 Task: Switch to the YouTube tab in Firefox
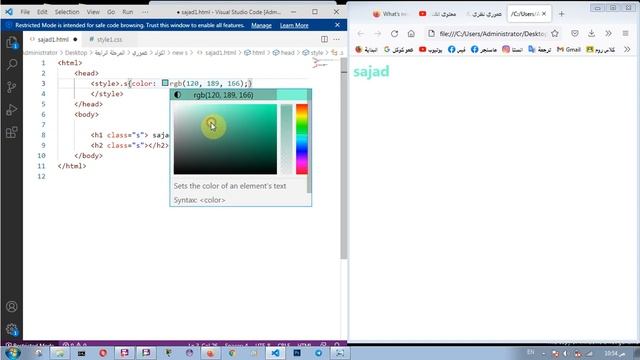[x=437, y=14]
